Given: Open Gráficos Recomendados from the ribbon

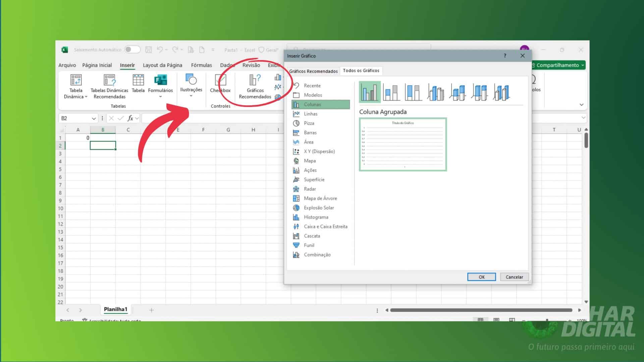Looking at the screenshot, I should click(255, 86).
